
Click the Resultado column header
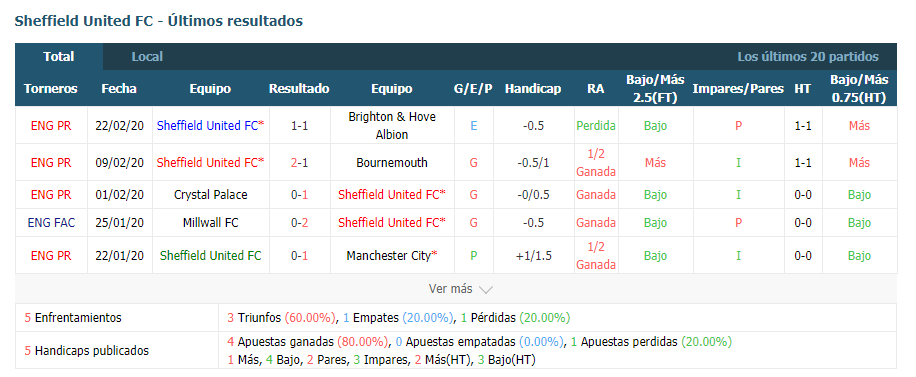(x=299, y=89)
